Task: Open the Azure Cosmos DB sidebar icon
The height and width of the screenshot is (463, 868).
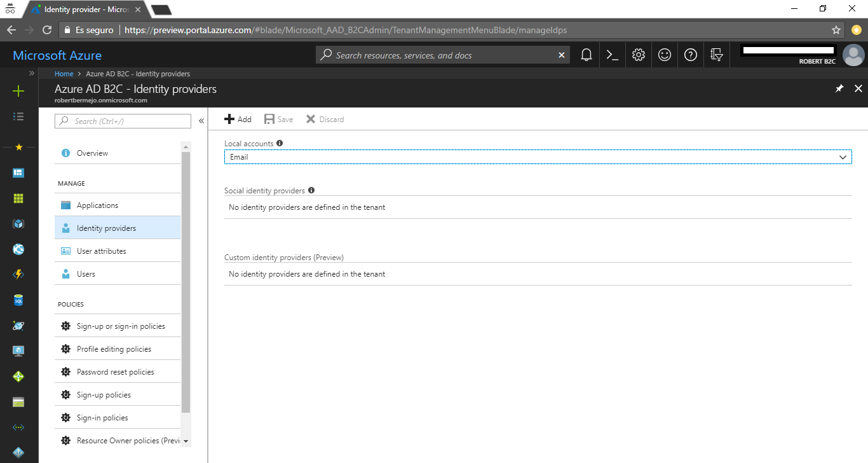Action: (x=18, y=325)
